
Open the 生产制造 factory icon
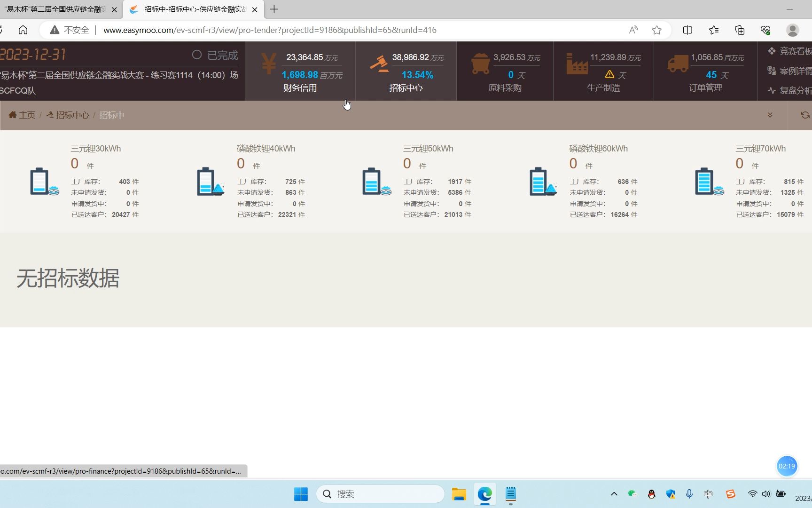(577, 64)
